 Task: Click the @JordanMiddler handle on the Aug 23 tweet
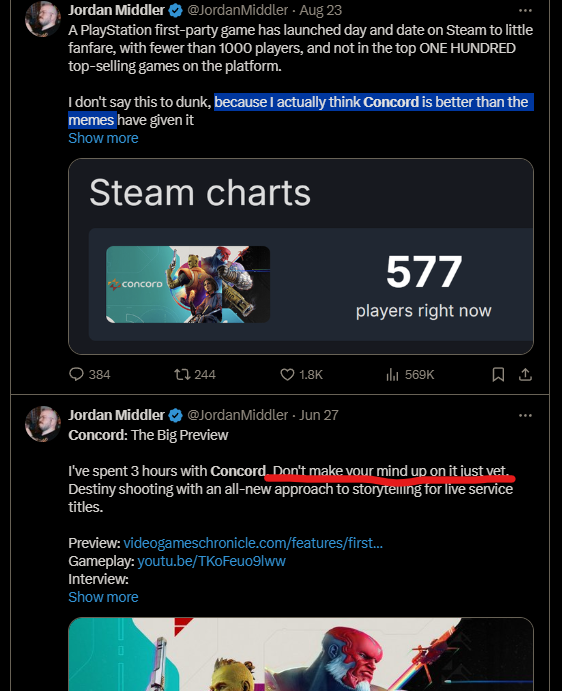pos(238,10)
